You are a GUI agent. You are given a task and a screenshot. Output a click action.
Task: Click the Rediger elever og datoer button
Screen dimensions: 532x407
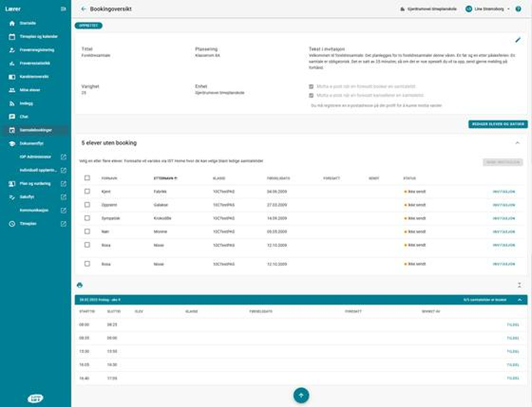coord(498,124)
